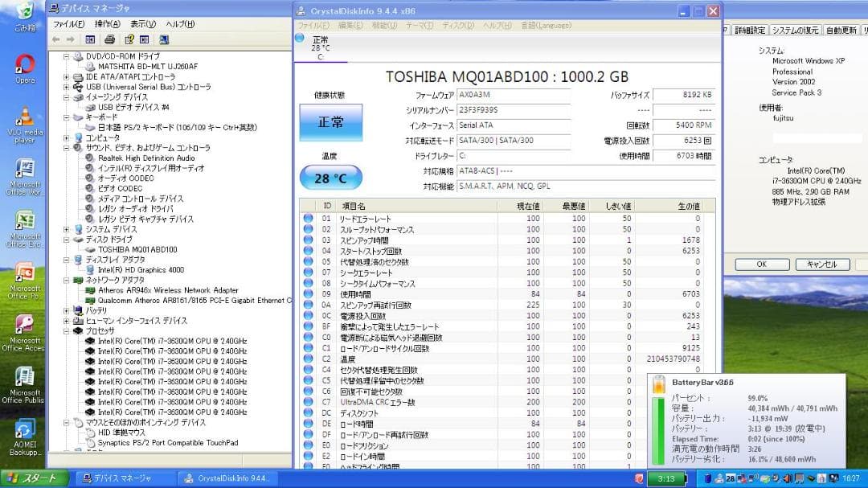
Task: Click the forward arrow in Device Manager toolbar
Action: 70,39
